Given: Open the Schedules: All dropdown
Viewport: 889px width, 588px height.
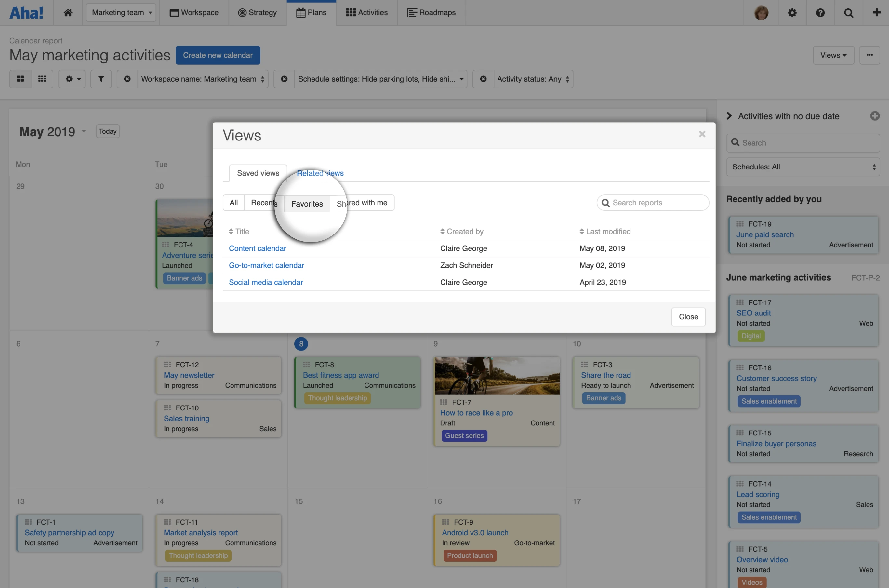Looking at the screenshot, I should point(803,167).
